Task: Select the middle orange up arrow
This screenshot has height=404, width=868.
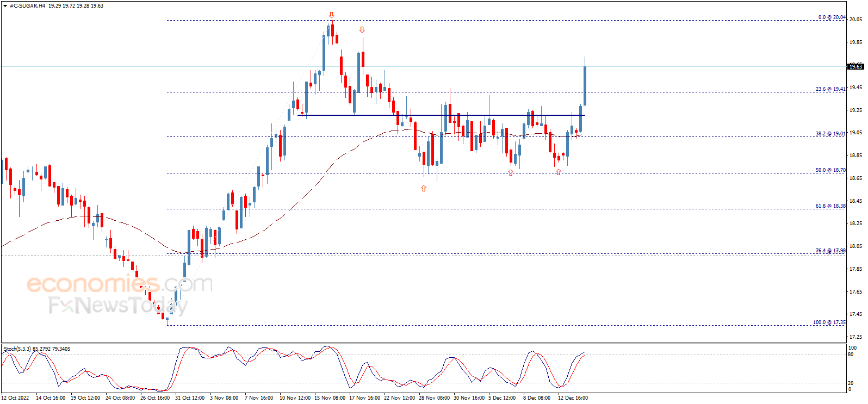Action: (510, 173)
